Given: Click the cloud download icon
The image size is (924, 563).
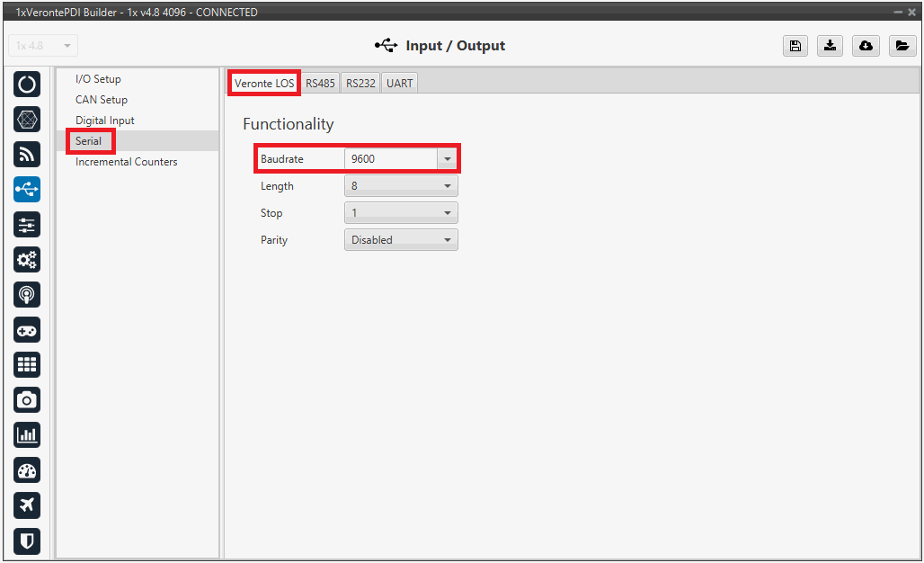Looking at the screenshot, I should (x=866, y=46).
